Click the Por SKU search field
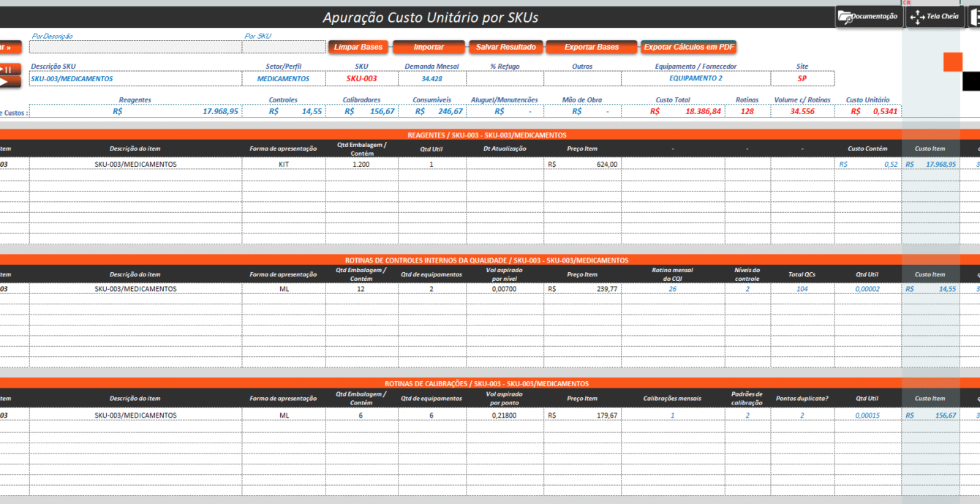980x504 pixels. (x=284, y=48)
